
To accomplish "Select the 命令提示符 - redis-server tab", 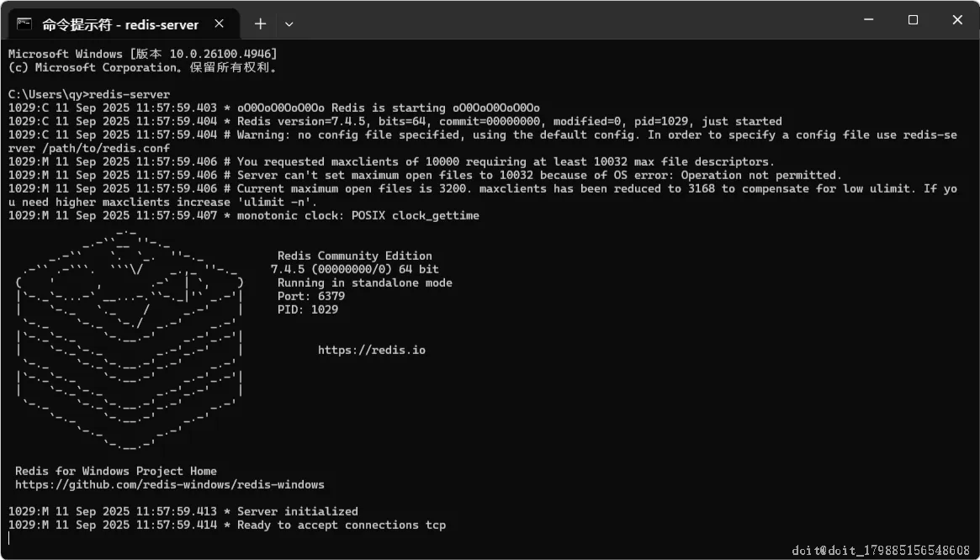I will click(x=123, y=24).
